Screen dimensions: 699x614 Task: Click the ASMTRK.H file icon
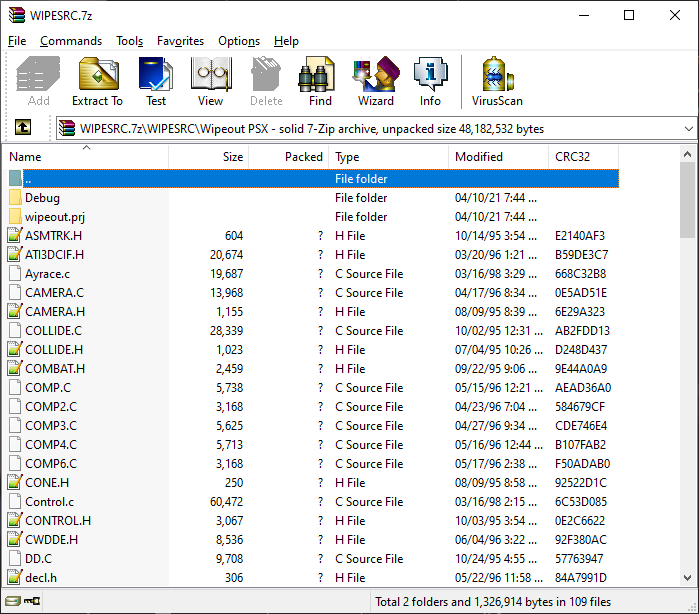coord(15,235)
